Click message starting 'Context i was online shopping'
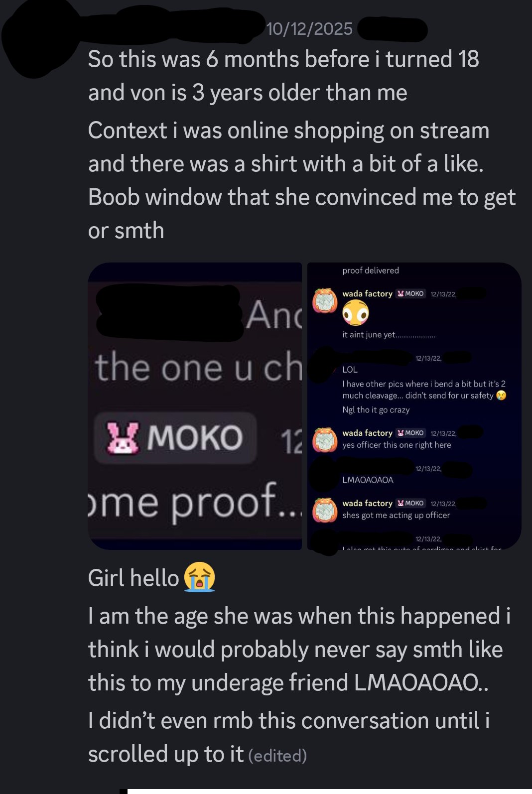 (302, 180)
